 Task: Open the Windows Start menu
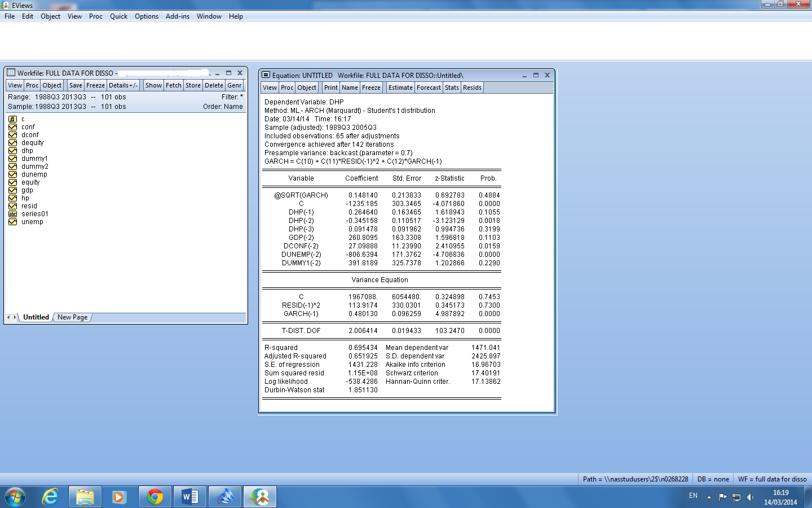pos(15,497)
